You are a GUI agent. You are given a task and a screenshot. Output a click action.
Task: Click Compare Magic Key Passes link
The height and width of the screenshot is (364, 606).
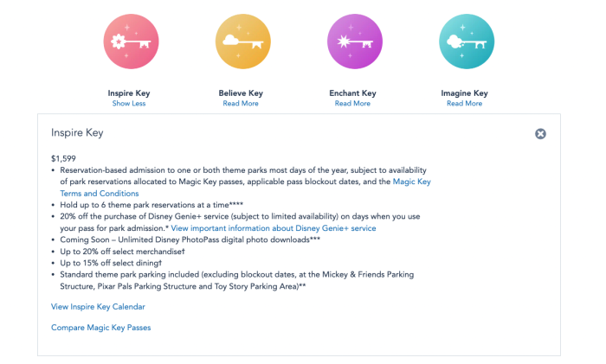pyautogui.click(x=100, y=328)
